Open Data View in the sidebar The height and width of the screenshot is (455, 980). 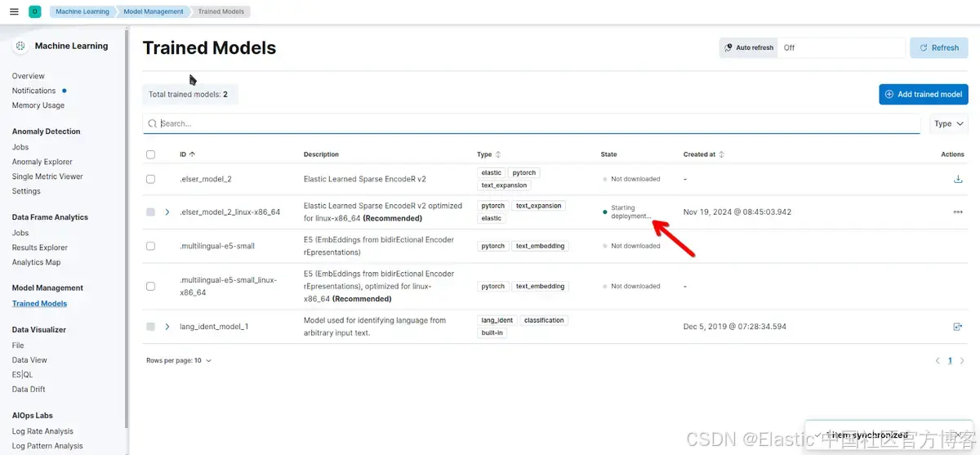click(29, 360)
